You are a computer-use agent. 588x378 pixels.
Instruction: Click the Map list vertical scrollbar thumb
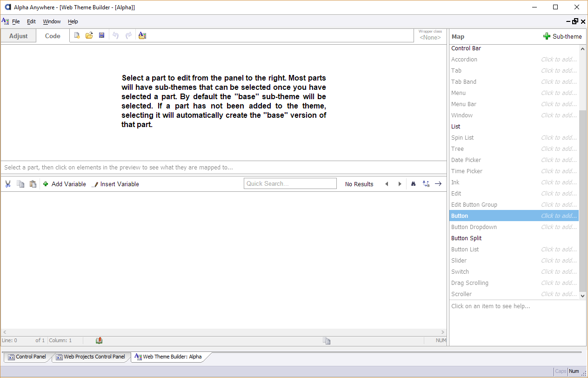click(x=582, y=200)
